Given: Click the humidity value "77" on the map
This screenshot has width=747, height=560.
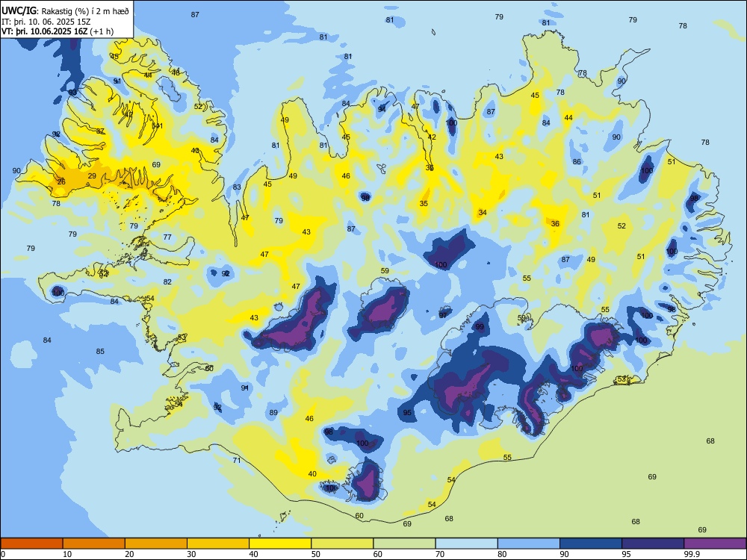Looking at the screenshot, I should [x=167, y=237].
